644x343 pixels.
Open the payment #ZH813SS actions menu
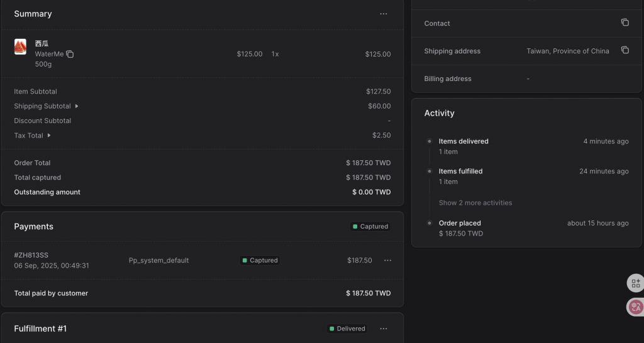387,260
